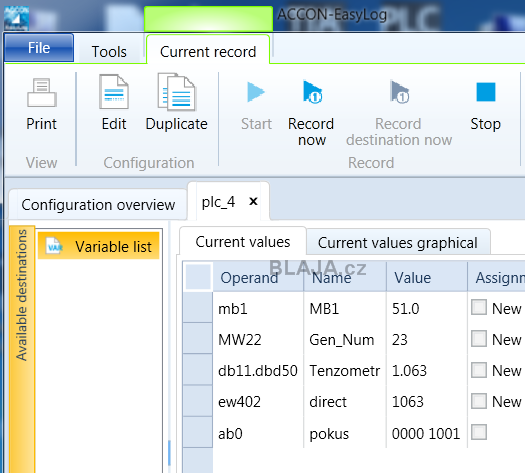Select the row header for ab0
The image size is (525, 473).
198,432
